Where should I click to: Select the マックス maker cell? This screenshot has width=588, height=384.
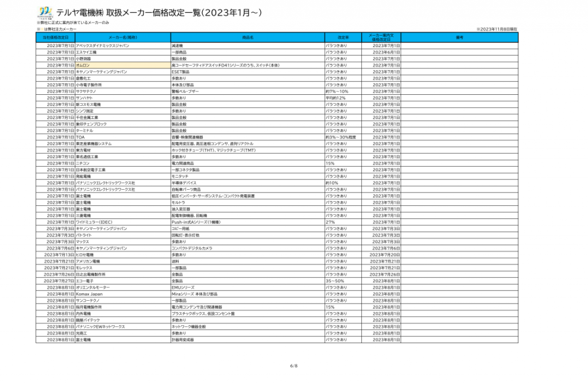tap(123, 242)
